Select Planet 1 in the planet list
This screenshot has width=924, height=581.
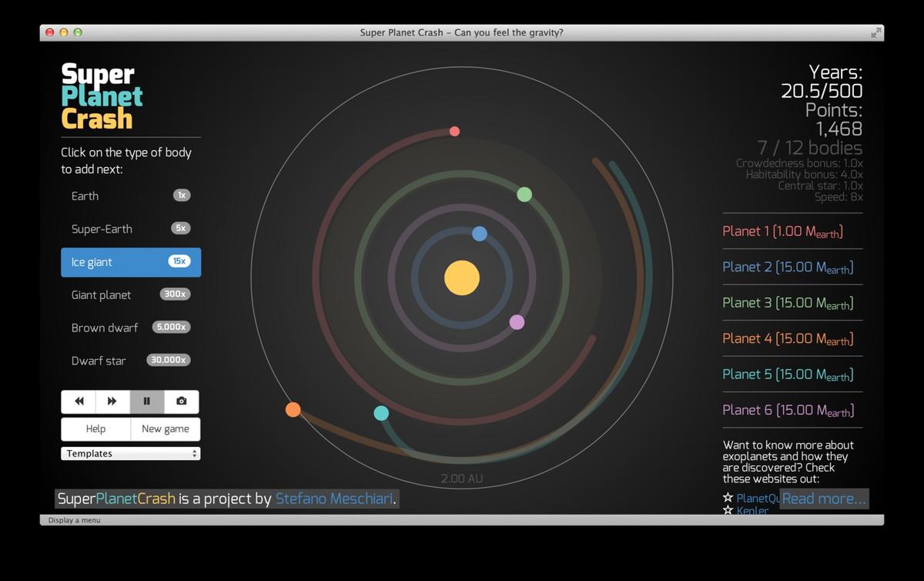[780, 230]
